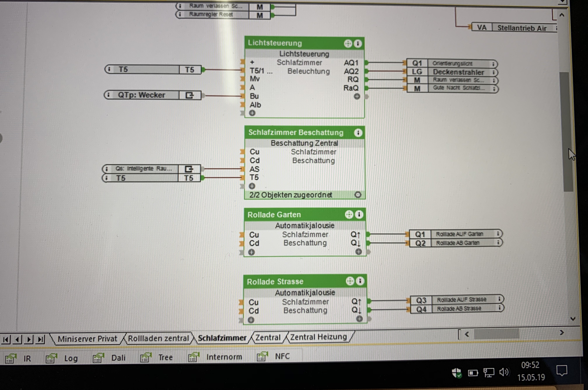Click volume speaker icon in system tray

click(x=504, y=372)
